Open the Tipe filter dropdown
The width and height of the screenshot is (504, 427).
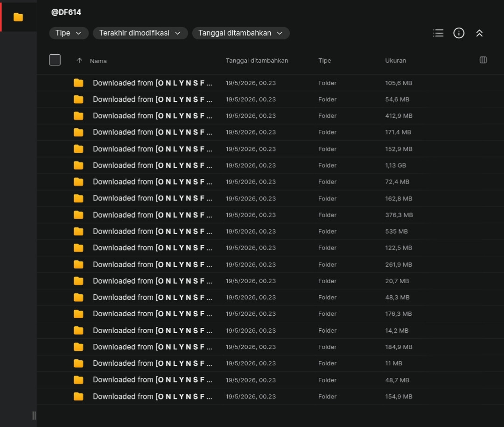(x=69, y=33)
